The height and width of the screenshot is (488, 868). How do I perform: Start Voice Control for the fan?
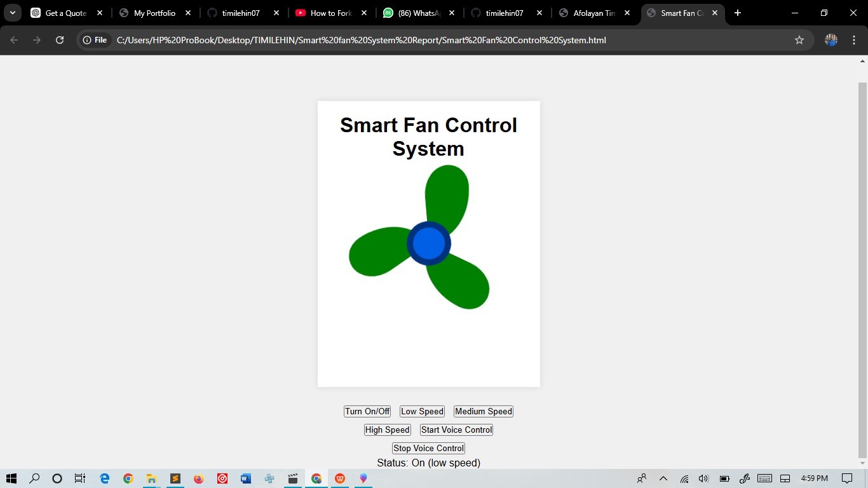coord(456,430)
